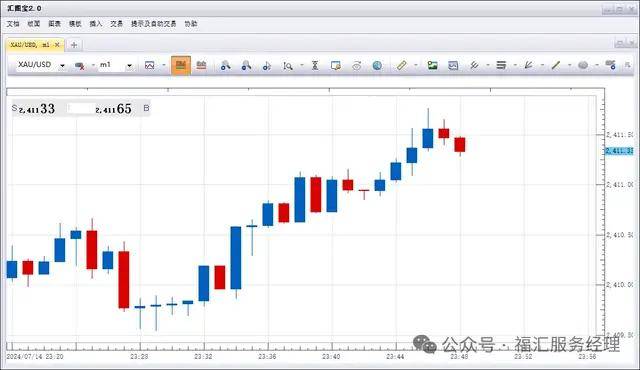Select the horizontal lines tool icon

(x=501, y=65)
